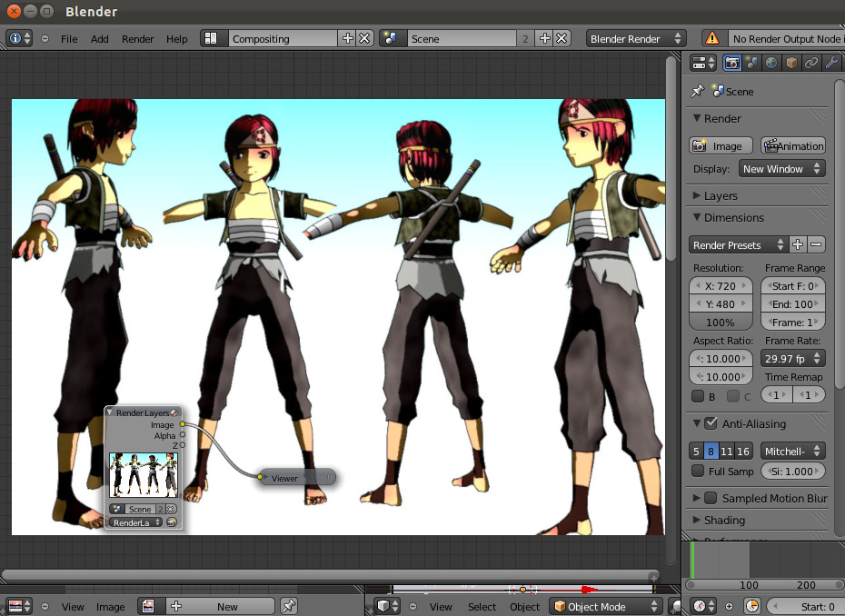Select the Object properties tab cube icon
Image resolution: width=845 pixels, height=616 pixels.
pos(791,63)
